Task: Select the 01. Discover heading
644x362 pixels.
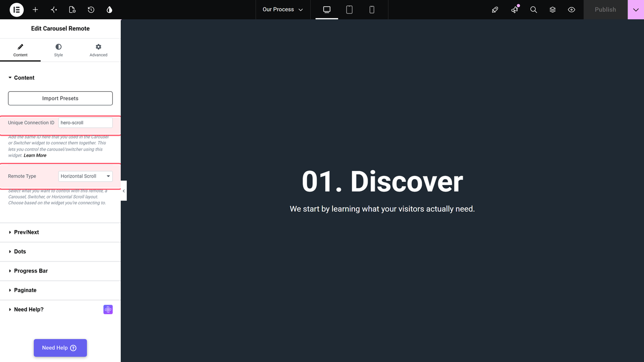Action: 382,181
